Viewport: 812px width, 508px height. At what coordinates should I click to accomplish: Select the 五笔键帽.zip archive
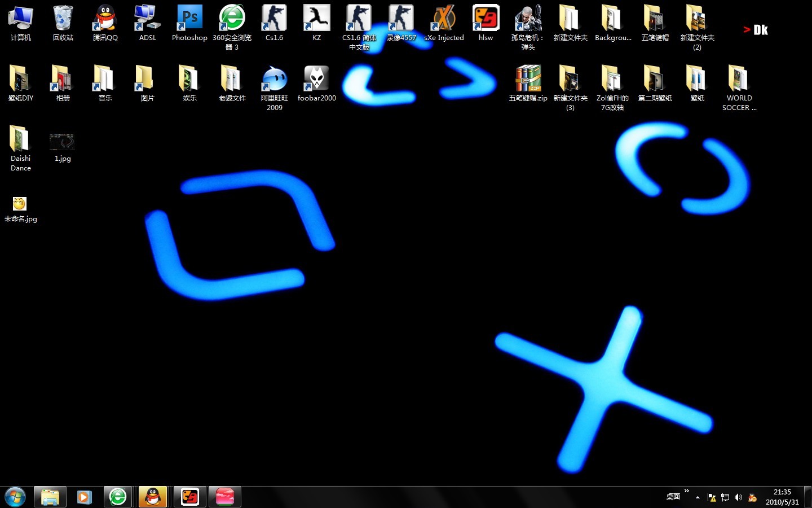(528, 84)
